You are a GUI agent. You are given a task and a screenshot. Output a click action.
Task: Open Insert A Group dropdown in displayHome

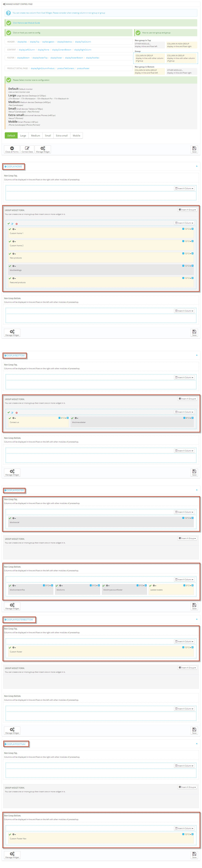[x=187, y=210]
